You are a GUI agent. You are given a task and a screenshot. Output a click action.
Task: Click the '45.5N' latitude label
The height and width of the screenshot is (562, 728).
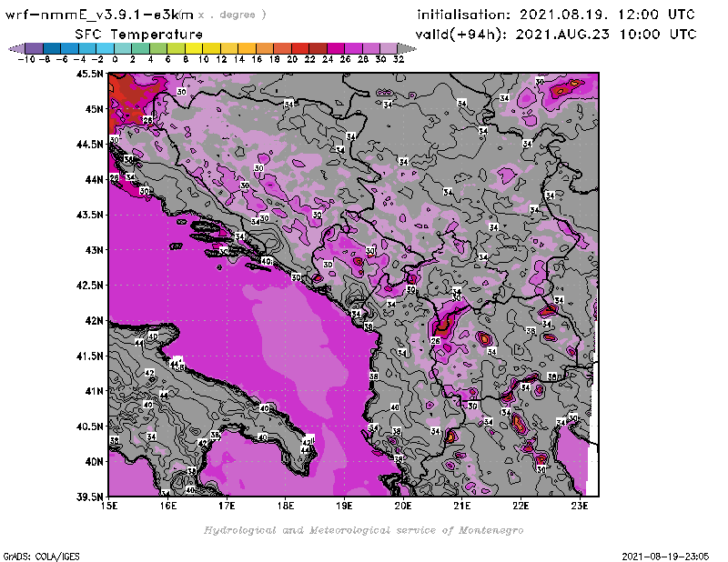pyautogui.click(x=89, y=74)
